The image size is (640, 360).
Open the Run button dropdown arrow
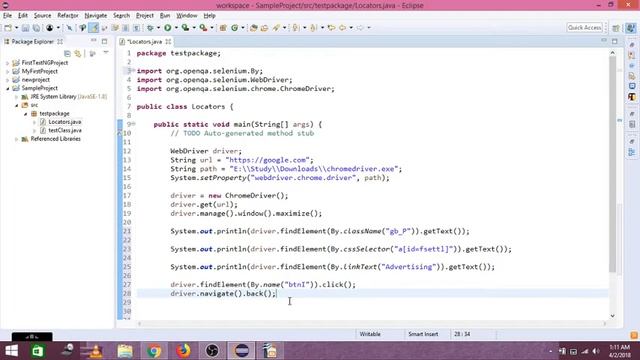pyautogui.click(x=176, y=28)
